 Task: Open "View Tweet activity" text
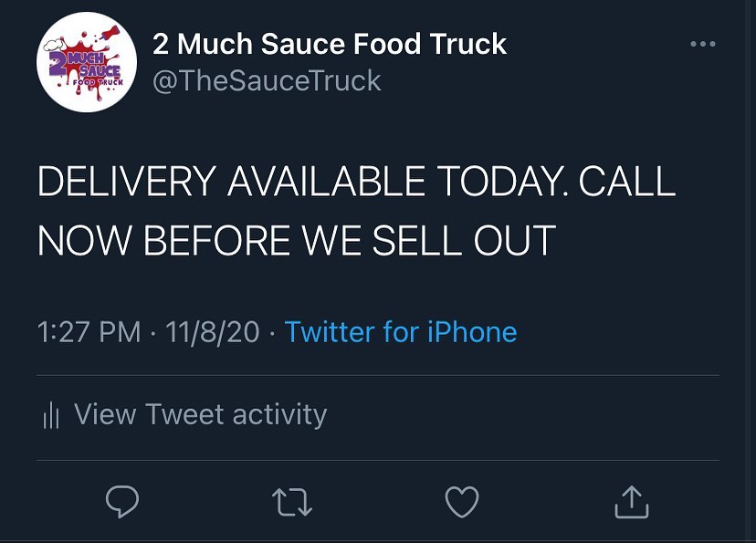tap(200, 414)
